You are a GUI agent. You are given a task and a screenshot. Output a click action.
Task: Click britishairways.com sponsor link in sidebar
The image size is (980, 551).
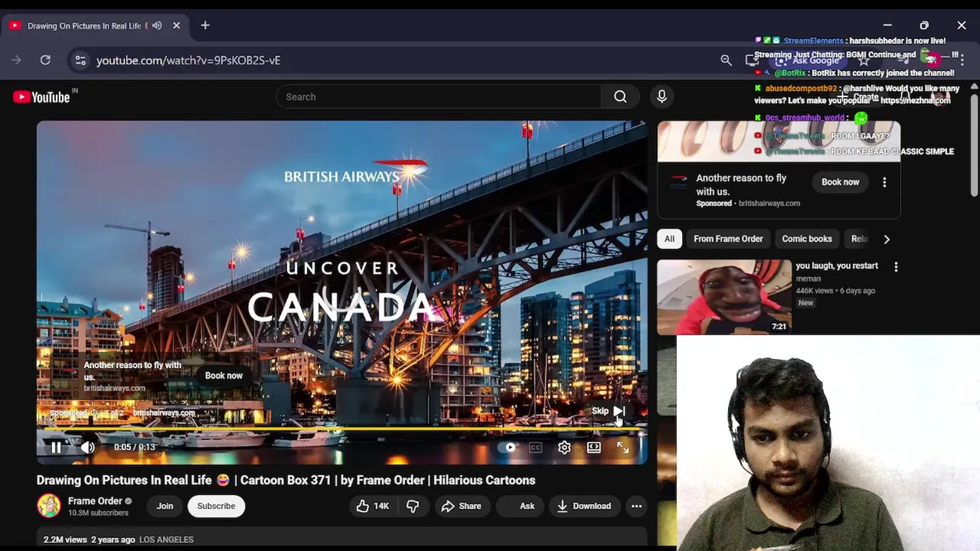[x=769, y=204]
